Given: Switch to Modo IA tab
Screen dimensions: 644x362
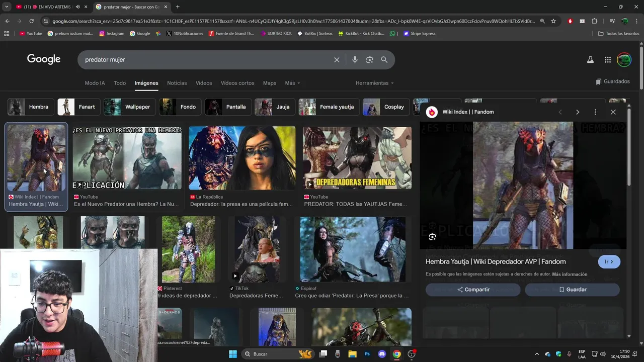Looking at the screenshot, I should pos(95,83).
